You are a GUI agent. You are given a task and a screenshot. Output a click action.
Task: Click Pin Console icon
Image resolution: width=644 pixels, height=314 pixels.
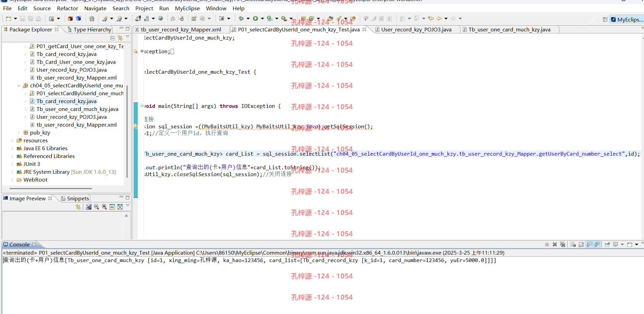point(608,244)
